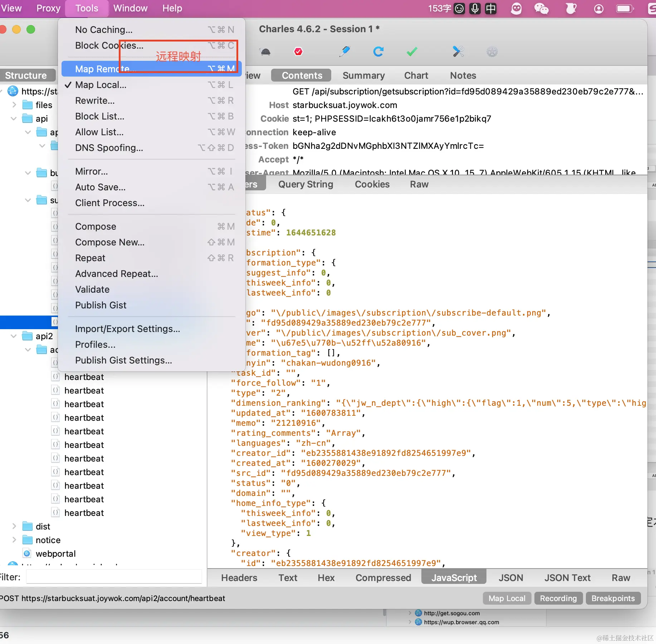Select No Caching... in the Tools menu
Image resolution: width=656 pixels, height=644 pixels.
[x=152, y=29]
